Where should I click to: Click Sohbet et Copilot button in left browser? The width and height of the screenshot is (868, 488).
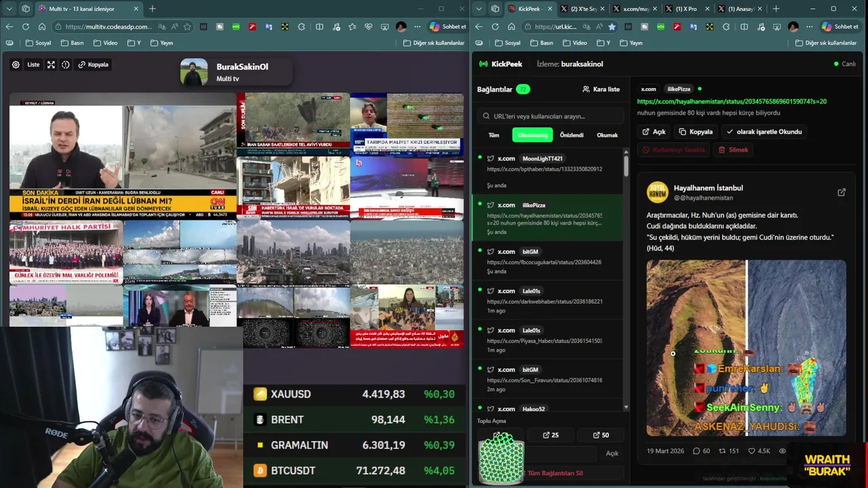(x=448, y=26)
